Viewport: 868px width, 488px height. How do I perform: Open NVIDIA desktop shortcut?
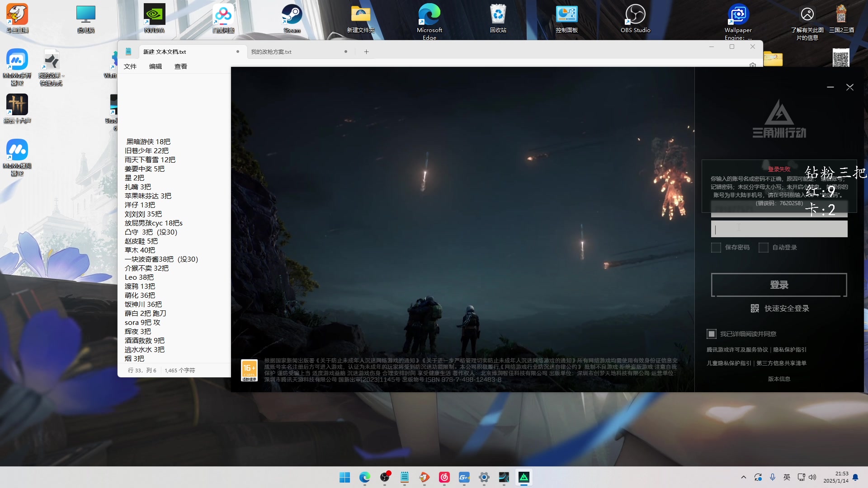pyautogui.click(x=154, y=18)
